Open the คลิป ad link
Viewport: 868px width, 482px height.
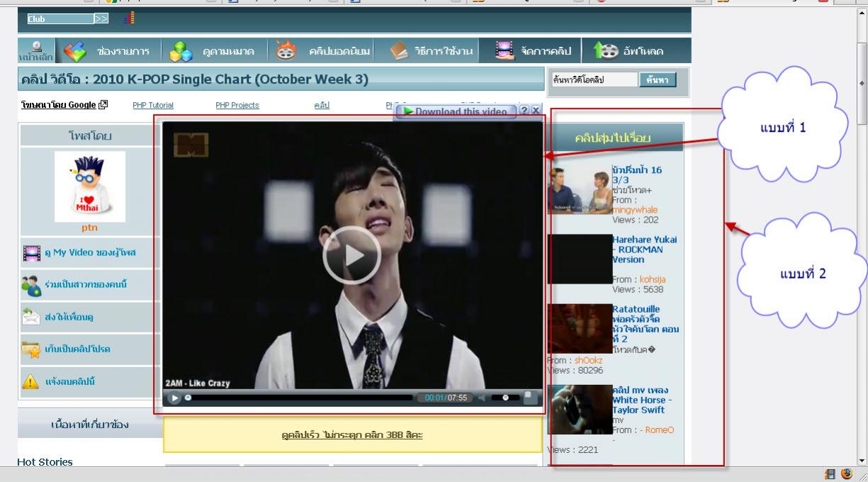click(x=322, y=105)
